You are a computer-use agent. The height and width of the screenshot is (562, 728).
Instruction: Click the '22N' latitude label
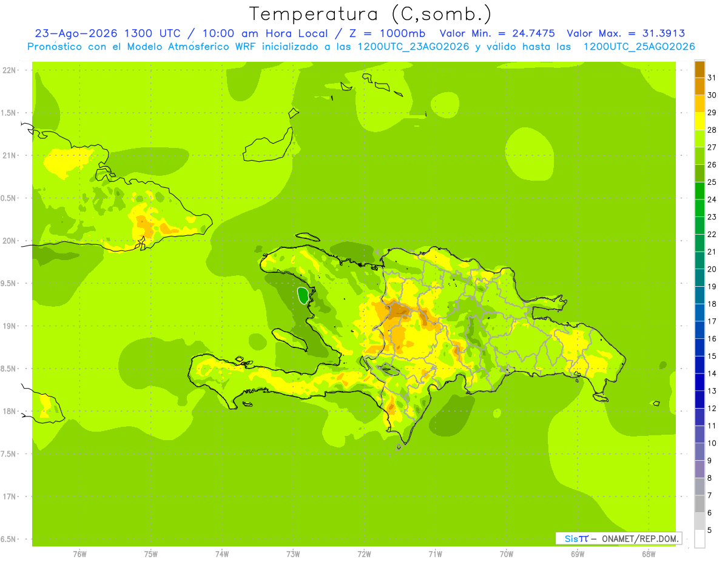10,70
